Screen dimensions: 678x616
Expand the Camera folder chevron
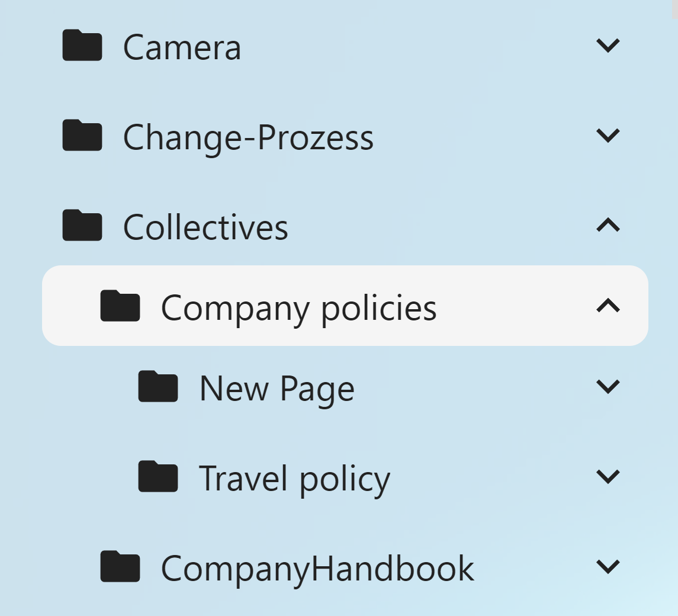point(608,46)
